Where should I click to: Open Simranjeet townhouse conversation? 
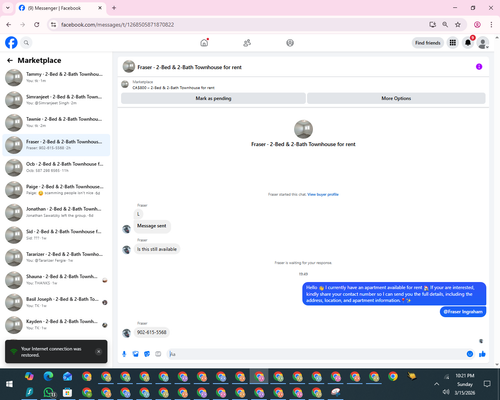(x=56, y=100)
